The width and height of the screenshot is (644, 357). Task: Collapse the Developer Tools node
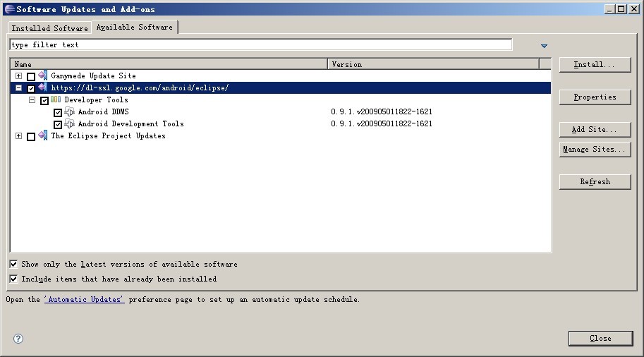tap(32, 99)
